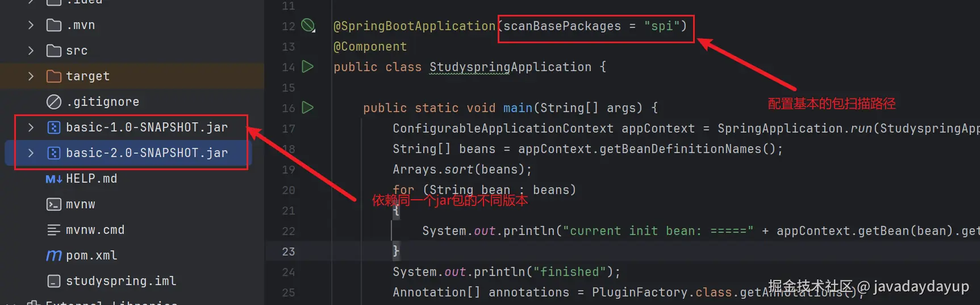980x305 pixels.
Task: Select the mvnw.cmd file
Action: [95, 230]
